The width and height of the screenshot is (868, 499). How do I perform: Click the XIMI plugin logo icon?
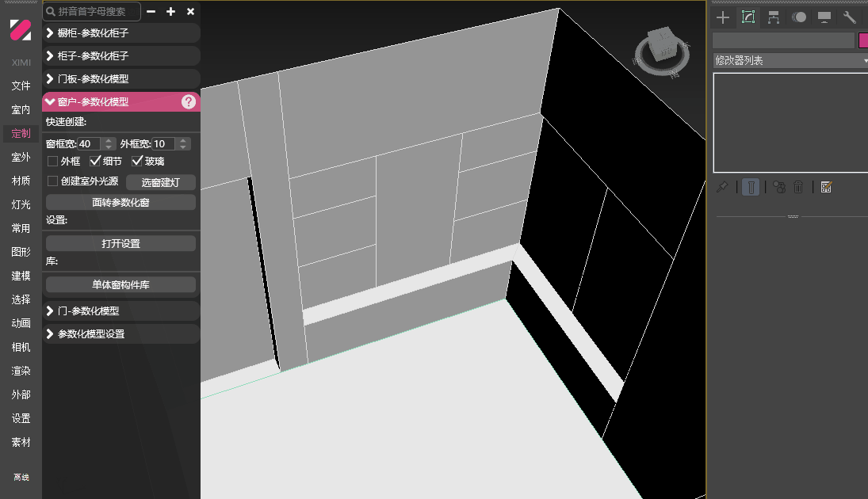[21, 30]
